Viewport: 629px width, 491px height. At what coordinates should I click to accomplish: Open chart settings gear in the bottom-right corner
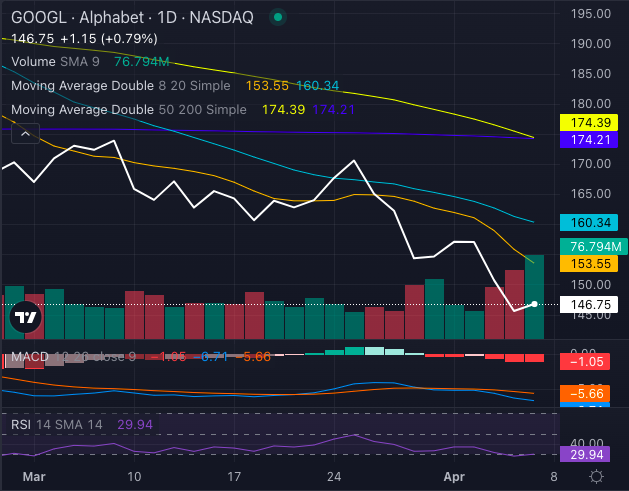pyautogui.click(x=596, y=477)
